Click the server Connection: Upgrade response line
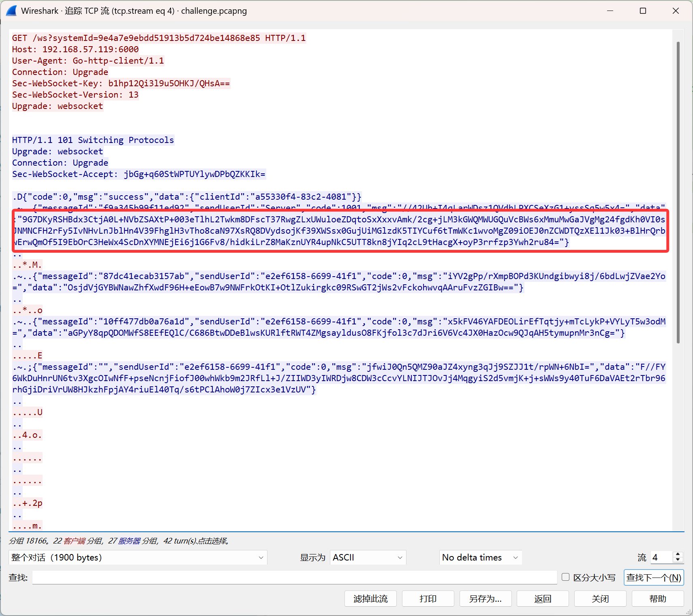The width and height of the screenshot is (693, 616). pos(60,163)
